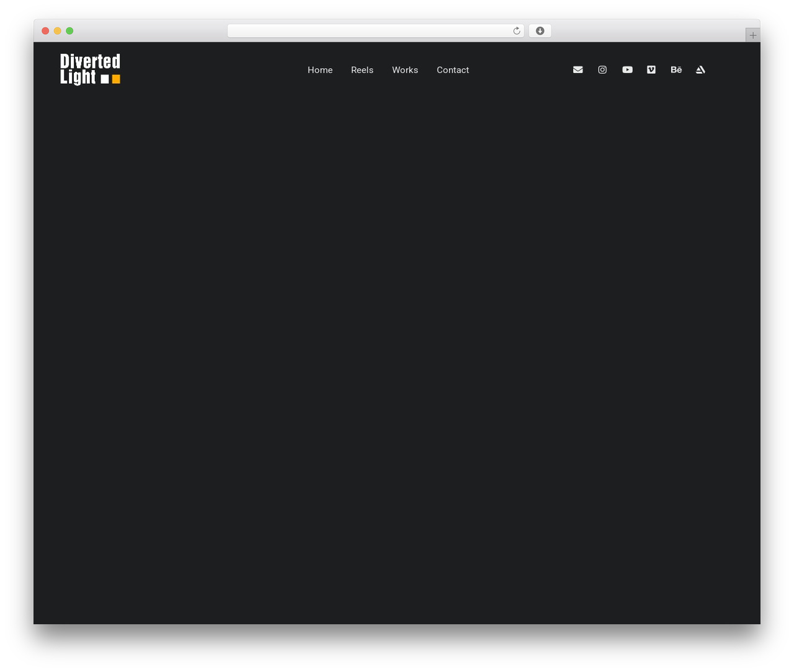Open the Contact menu item

click(453, 70)
